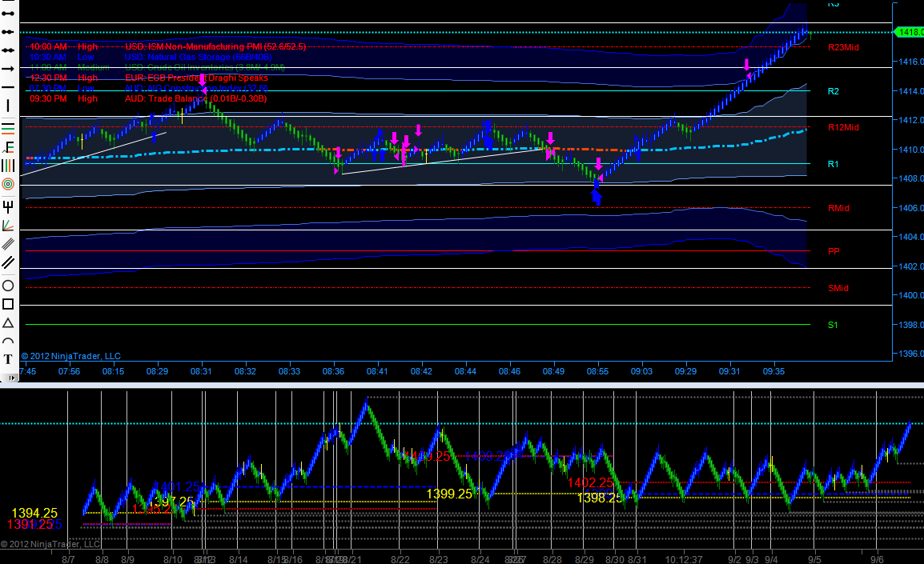Click the 10:12:37 label in lower chart
This screenshot has width=924, height=564.
click(684, 559)
